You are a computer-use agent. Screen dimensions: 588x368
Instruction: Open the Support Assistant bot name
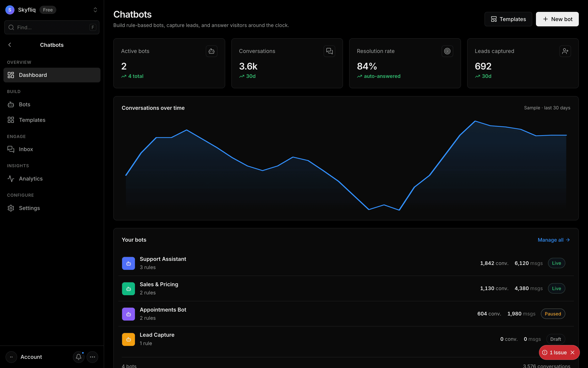coord(163,259)
